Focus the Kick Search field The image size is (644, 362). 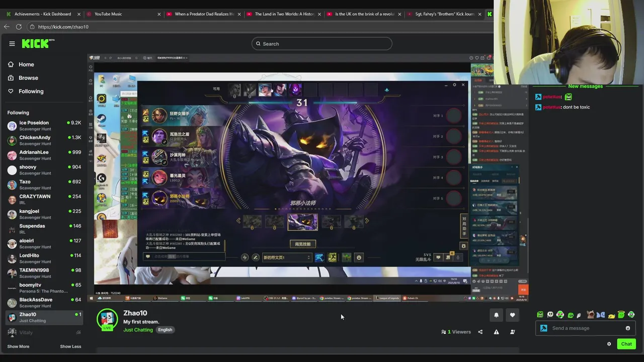[322, 44]
